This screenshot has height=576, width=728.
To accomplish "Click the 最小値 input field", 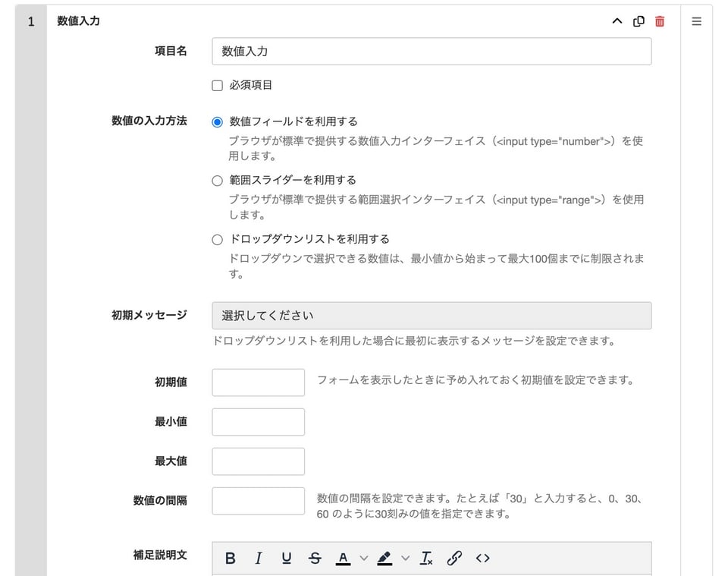I will 258,422.
